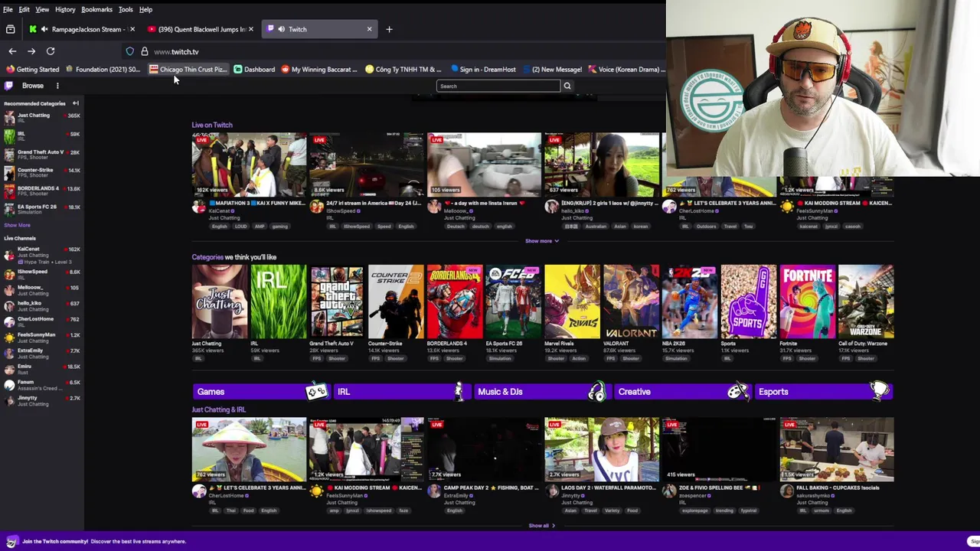Open the Sign in - DreamHost bookmark
980x551 pixels.
click(483, 69)
